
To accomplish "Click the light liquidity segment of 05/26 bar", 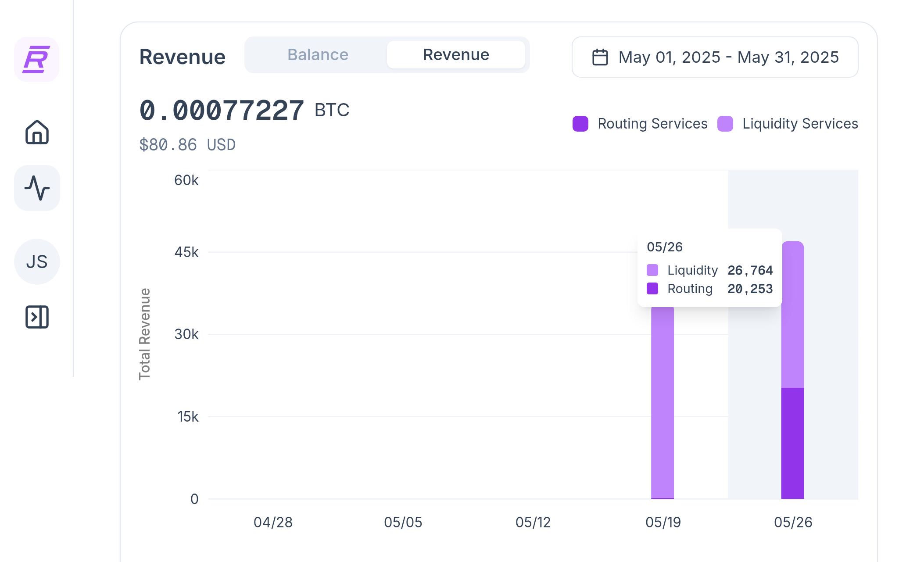I will 792,314.
